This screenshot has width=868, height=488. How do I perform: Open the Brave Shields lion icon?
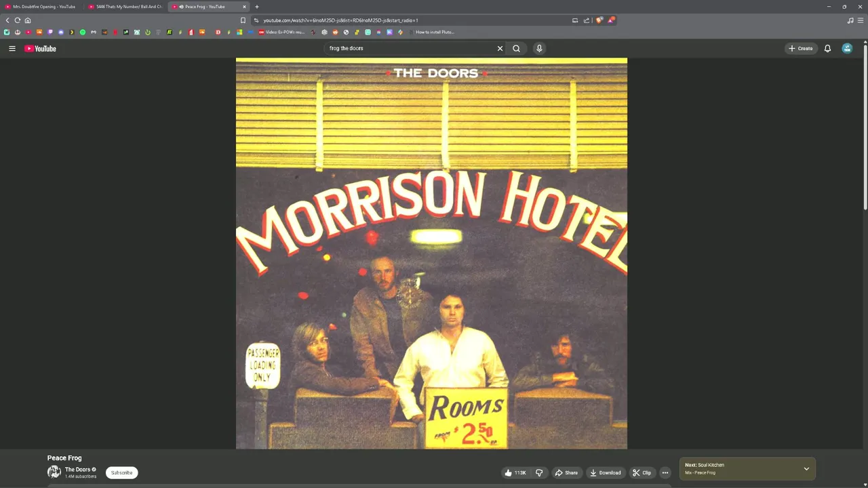[599, 20]
